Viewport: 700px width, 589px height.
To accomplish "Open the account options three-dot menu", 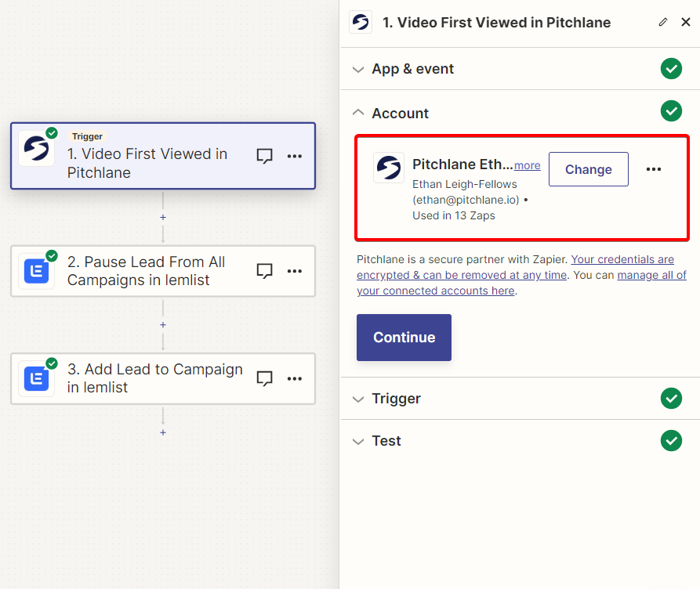I will [x=654, y=169].
